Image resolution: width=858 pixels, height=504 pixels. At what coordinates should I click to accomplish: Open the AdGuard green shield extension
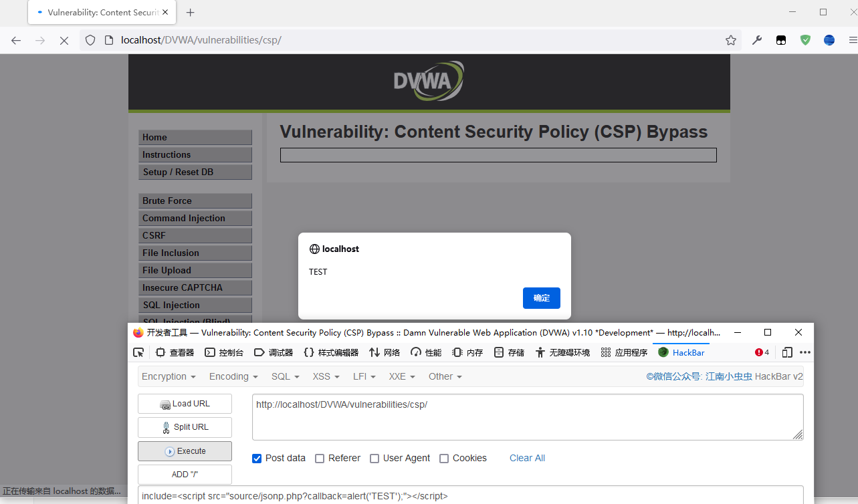click(805, 40)
